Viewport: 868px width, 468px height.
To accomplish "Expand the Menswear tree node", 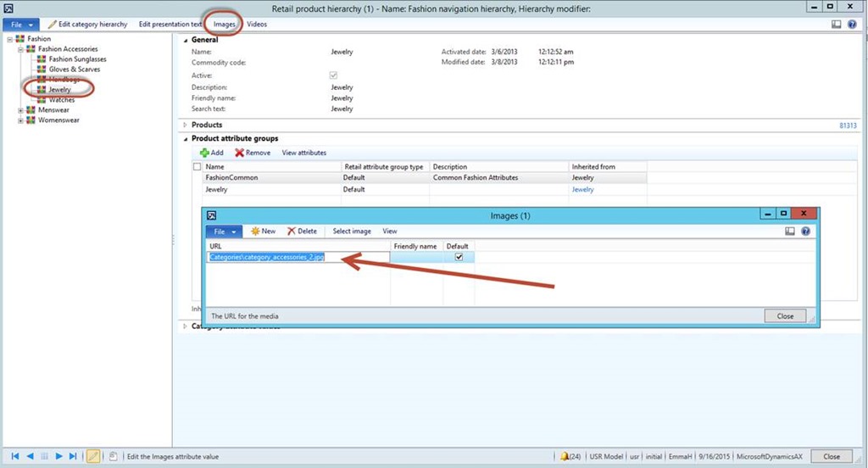I will coord(20,110).
